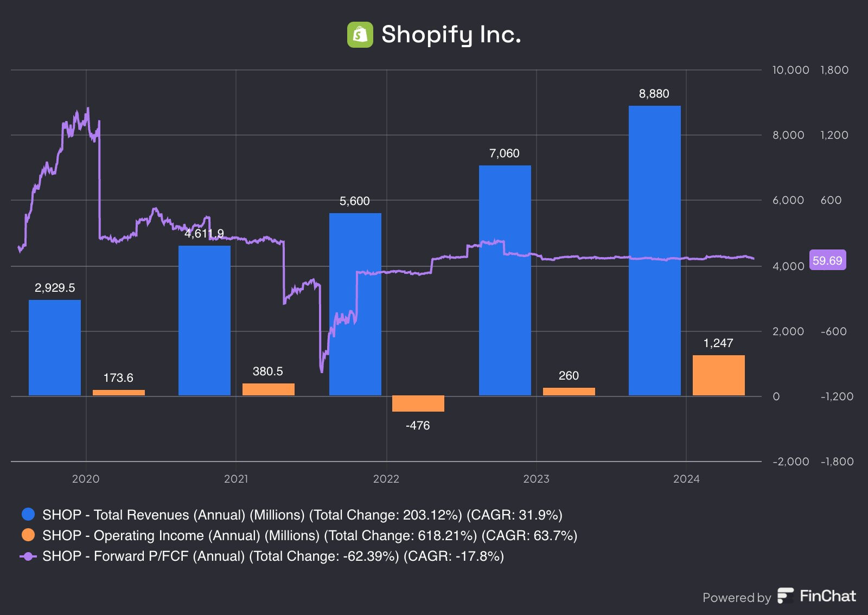The height and width of the screenshot is (615, 868).
Task: Click the 7,060 blue revenue bar
Action: pyautogui.click(x=505, y=280)
